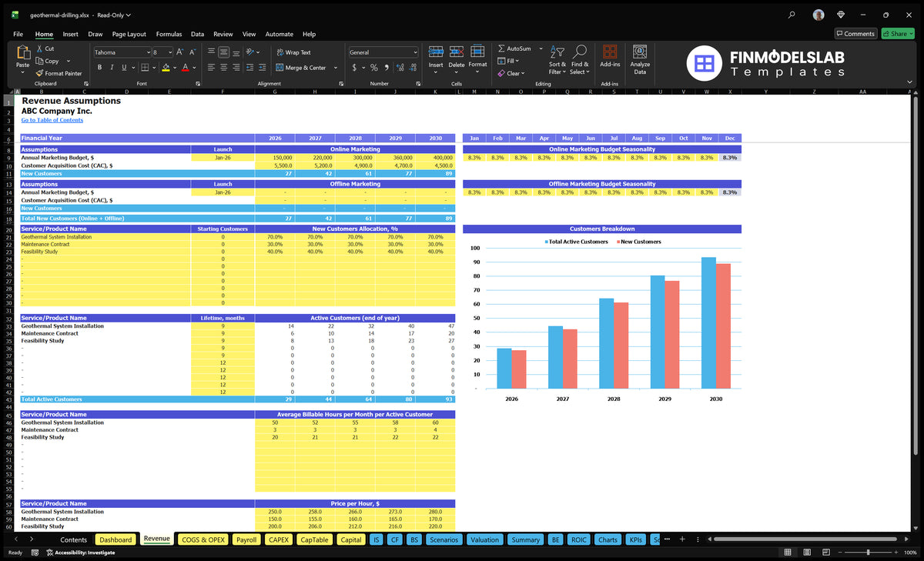This screenshot has width=924, height=561.
Task: Open the Tahoma font name dropdown
Action: coord(147,52)
